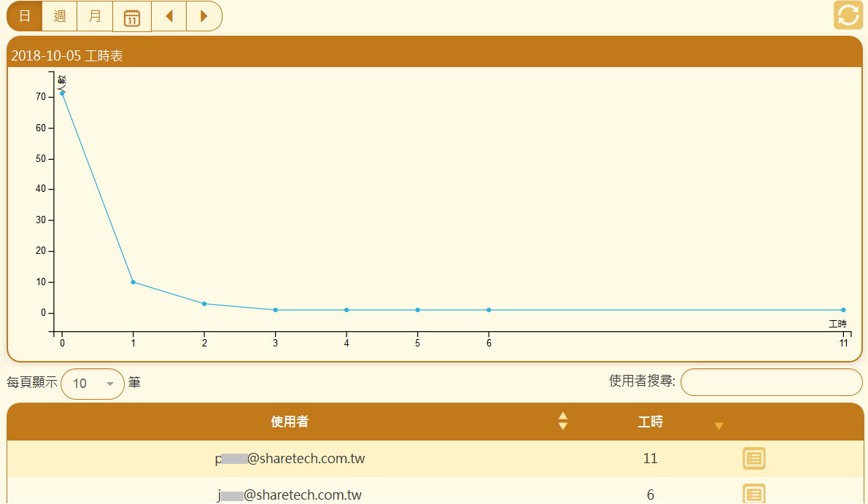Focus the 使用者搜尋 search field
The image size is (868, 504).
pos(771,382)
